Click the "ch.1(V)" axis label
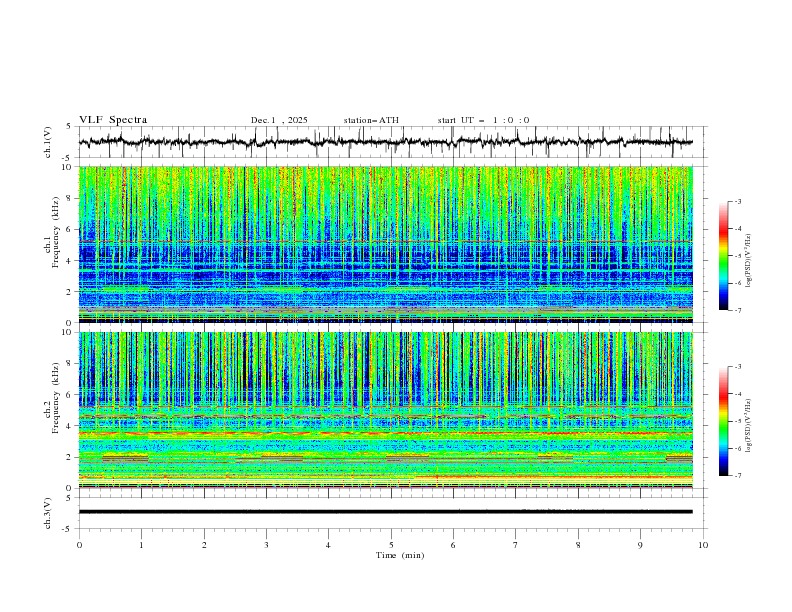The height and width of the screenshot is (612, 792). click(x=48, y=142)
